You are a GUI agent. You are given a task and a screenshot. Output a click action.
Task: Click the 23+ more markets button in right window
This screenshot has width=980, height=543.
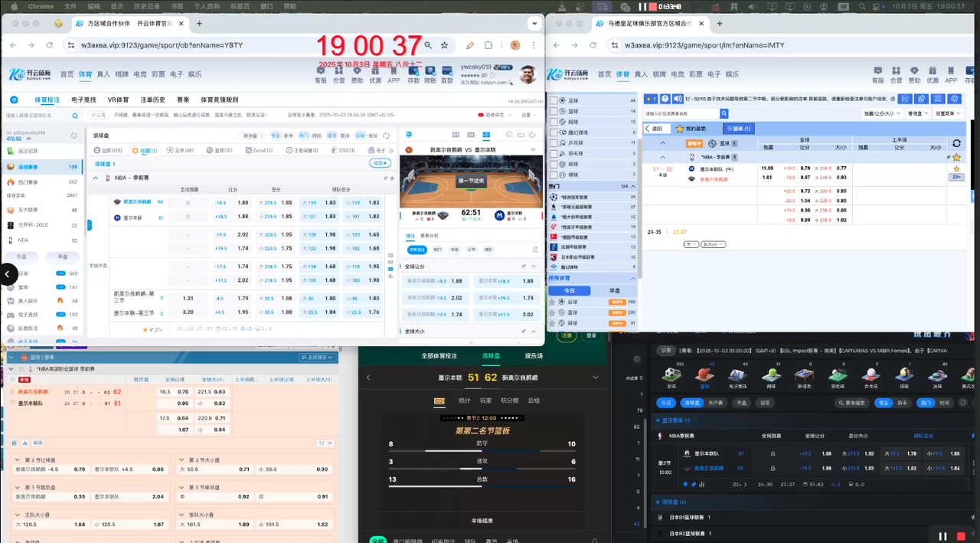pyautogui.click(x=955, y=177)
